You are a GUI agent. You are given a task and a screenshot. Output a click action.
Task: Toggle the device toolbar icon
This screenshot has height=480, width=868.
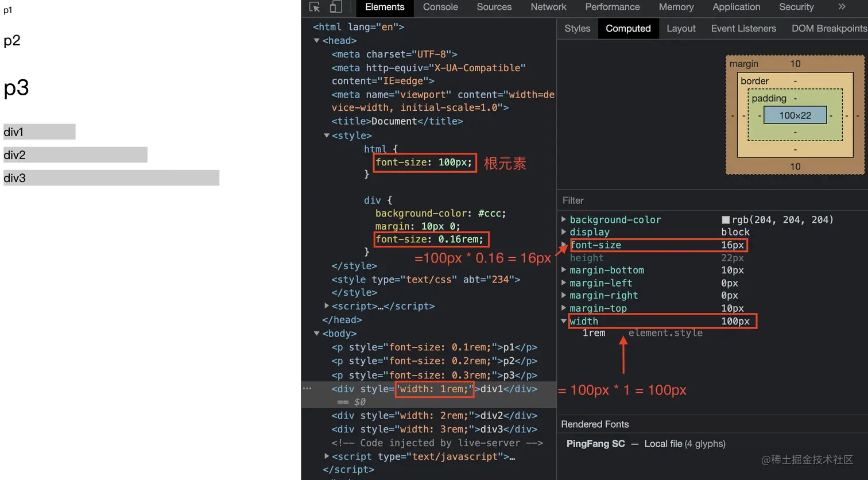tap(336, 7)
